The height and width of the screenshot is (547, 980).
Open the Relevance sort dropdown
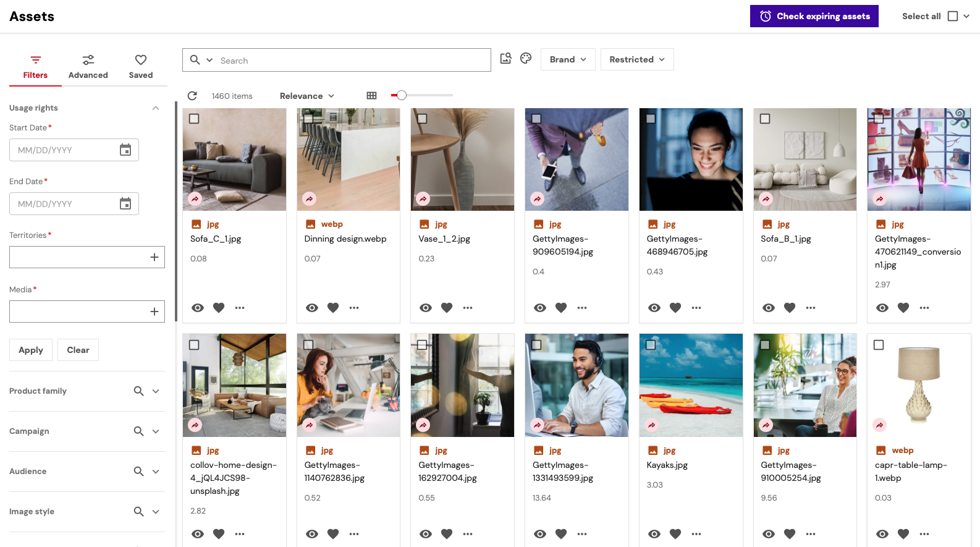click(x=307, y=96)
